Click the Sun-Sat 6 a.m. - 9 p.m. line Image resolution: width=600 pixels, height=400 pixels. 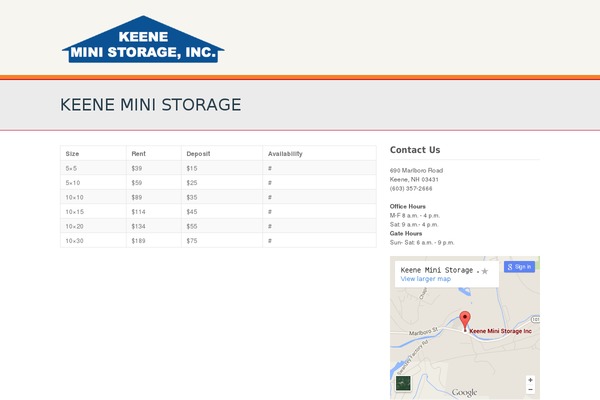coord(422,243)
